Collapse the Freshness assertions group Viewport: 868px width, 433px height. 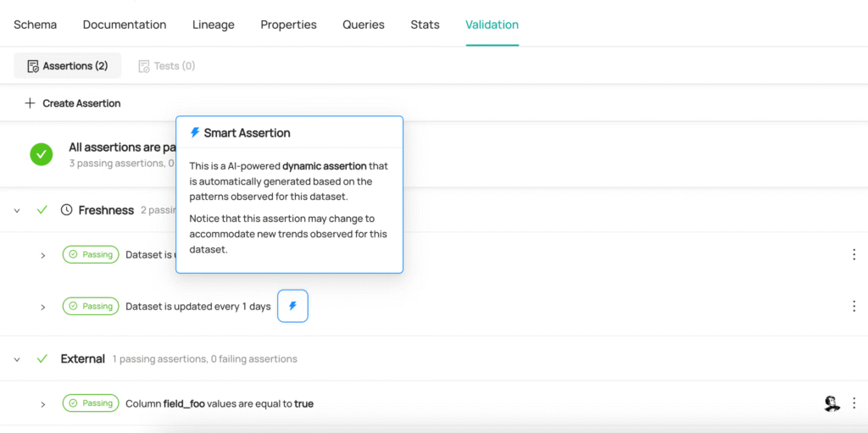coord(17,211)
